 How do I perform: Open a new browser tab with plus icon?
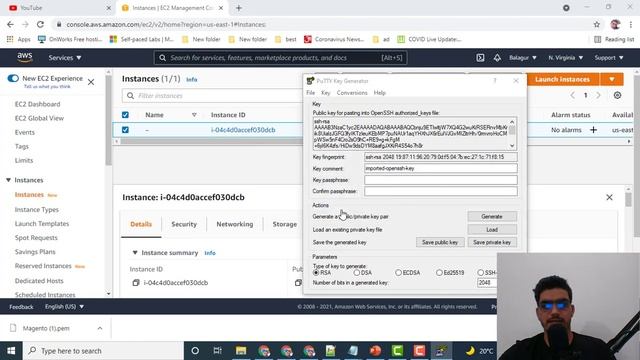[239, 8]
